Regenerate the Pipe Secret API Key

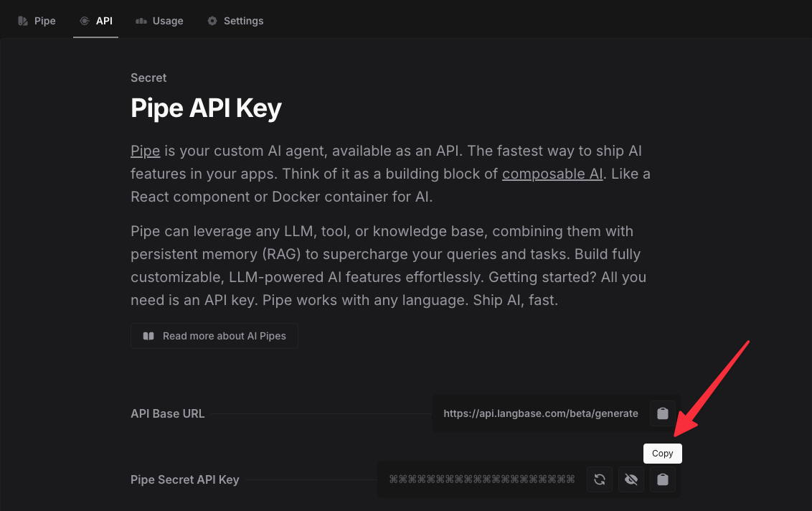coord(600,479)
